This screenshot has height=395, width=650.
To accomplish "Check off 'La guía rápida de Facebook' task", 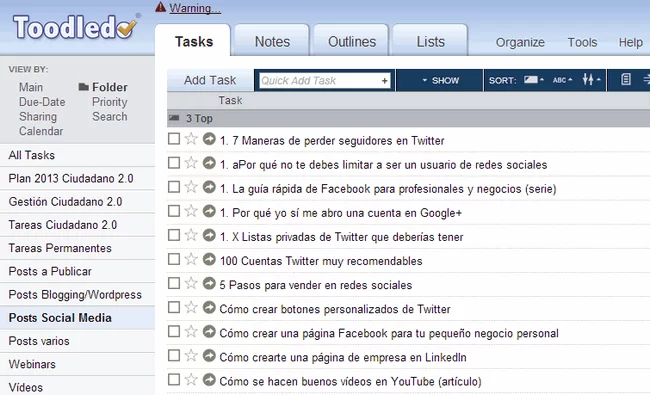I will click(x=174, y=187).
